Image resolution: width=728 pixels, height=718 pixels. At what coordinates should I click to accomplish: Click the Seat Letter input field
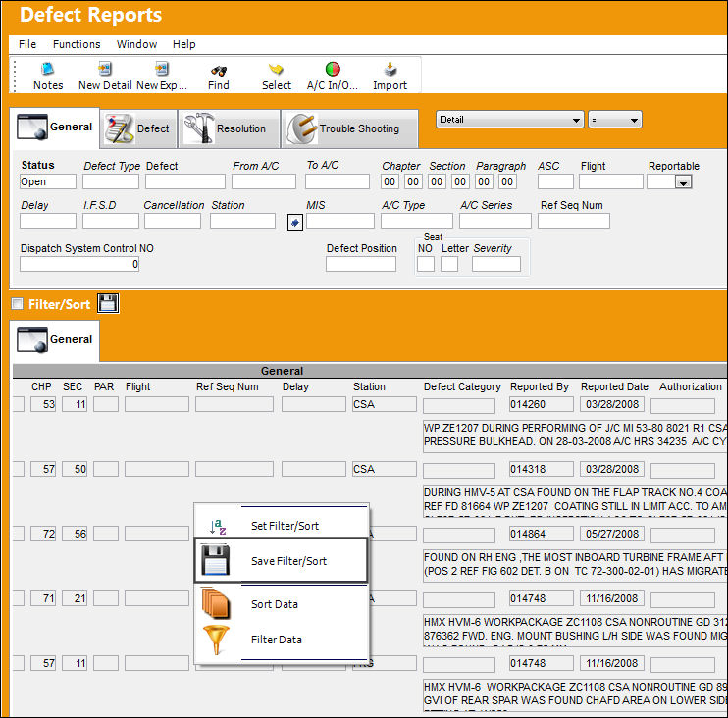(x=449, y=264)
